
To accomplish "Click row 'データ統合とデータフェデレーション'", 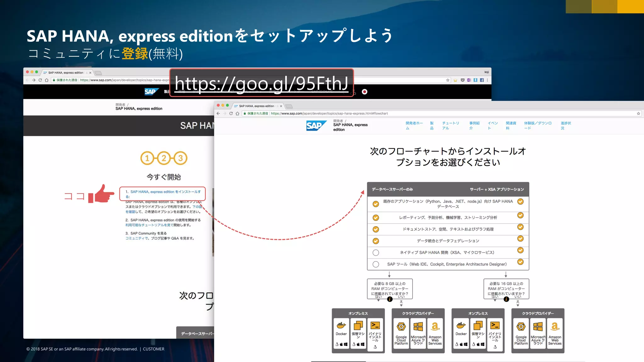I will pyautogui.click(x=448, y=241).
